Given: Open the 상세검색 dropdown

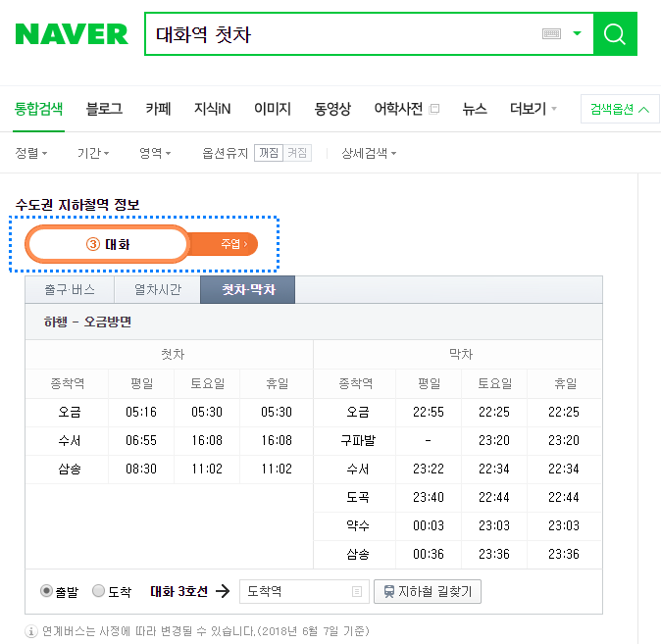Looking at the screenshot, I should click(x=369, y=153).
